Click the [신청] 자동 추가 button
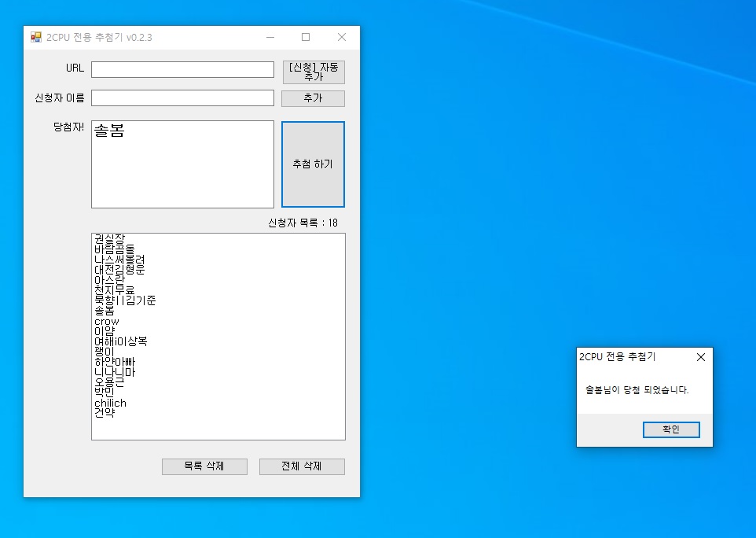This screenshot has width=756, height=538. 314,72
